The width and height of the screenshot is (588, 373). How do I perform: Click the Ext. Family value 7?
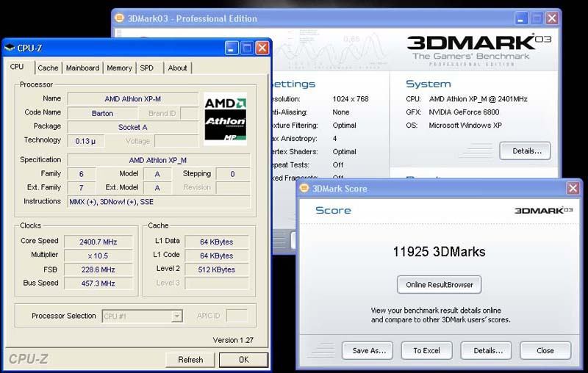(x=82, y=188)
